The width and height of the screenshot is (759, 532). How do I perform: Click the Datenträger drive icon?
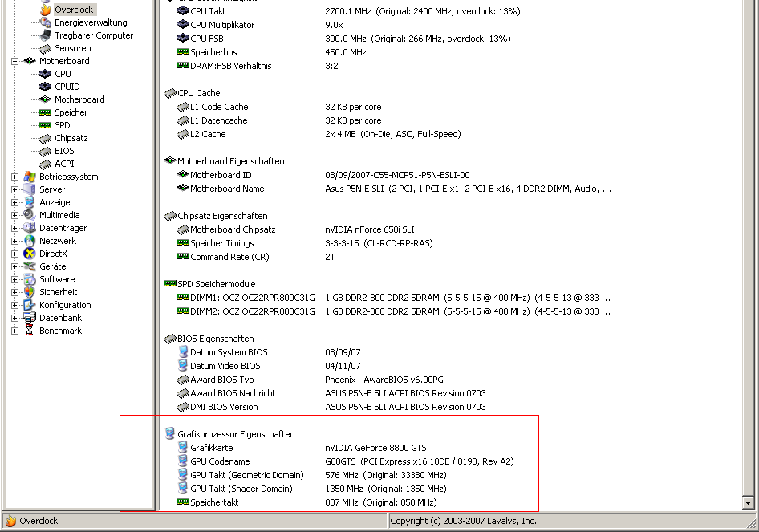click(30, 228)
